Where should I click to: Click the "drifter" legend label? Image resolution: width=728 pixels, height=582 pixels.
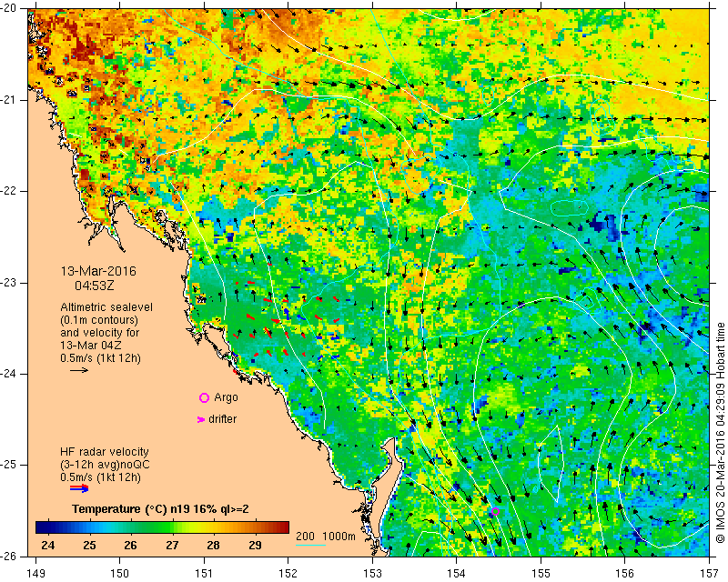[222, 419]
